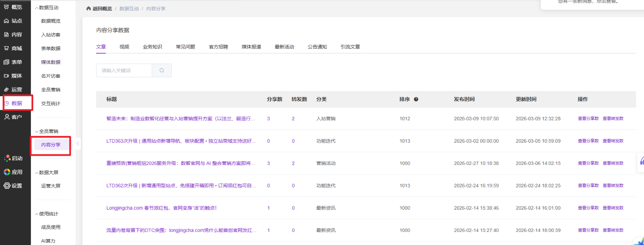
Task: Collapse the secondary sidebar with arrow handle
Action: point(78,143)
